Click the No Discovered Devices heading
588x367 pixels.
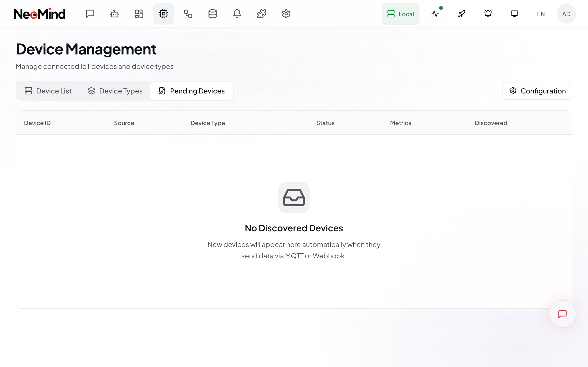294,228
